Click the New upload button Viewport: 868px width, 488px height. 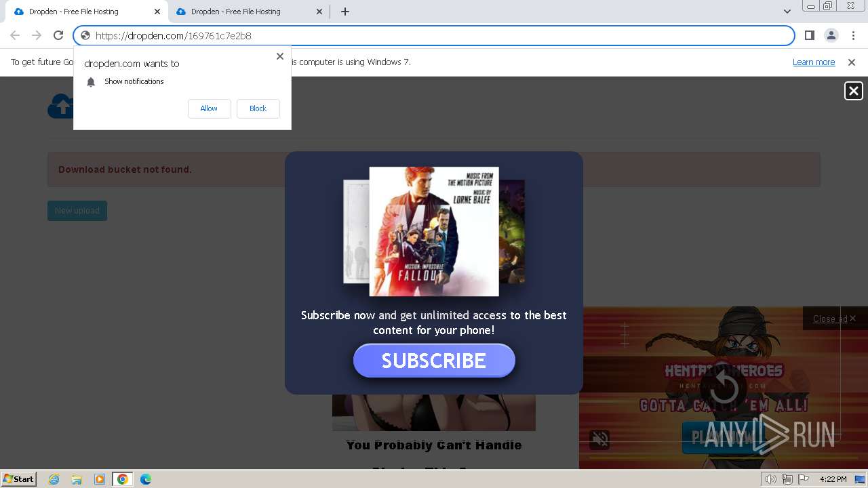tap(77, 211)
